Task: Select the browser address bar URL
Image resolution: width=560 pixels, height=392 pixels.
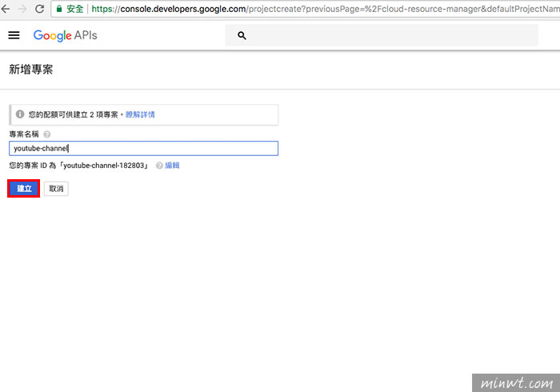Action: 326,9
